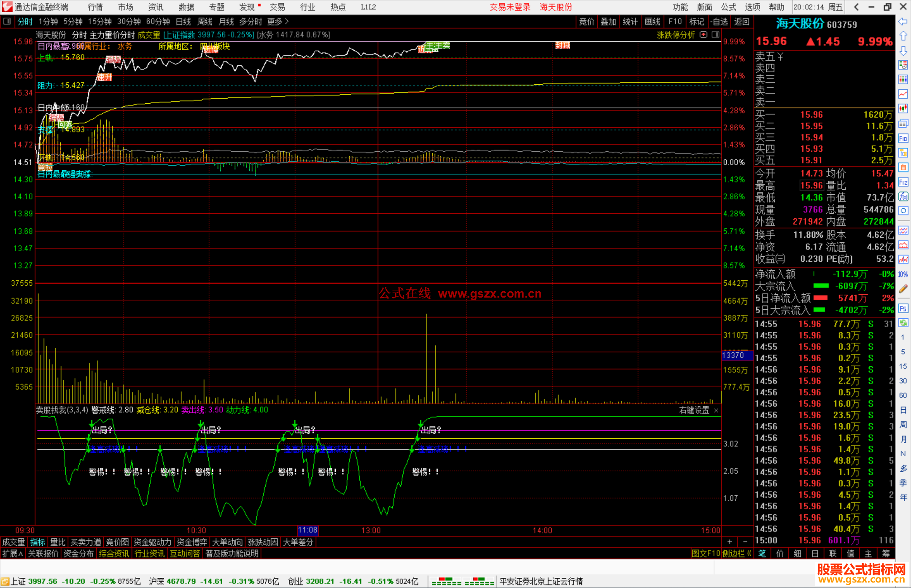Close the 卖股找我 indicator pane
The width and height of the screenshot is (911, 588).
click(x=716, y=410)
